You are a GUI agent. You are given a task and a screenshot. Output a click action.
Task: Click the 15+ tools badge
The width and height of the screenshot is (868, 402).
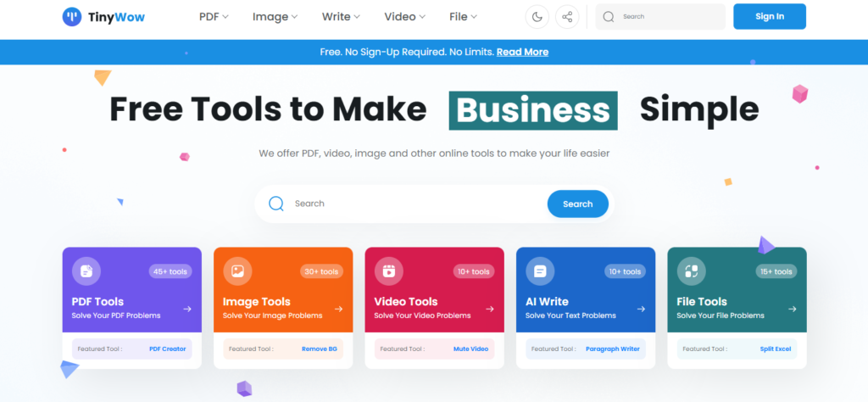click(x=775, y=271)
